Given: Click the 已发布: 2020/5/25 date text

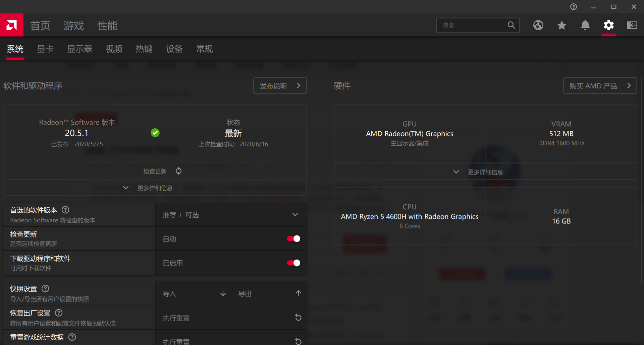Looking at the screenshot, I should click(77, 144).
